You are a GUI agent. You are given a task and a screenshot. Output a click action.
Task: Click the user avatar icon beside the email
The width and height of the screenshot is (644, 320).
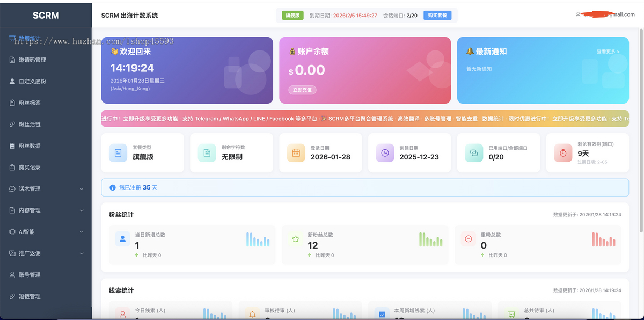tap(578, 14)
